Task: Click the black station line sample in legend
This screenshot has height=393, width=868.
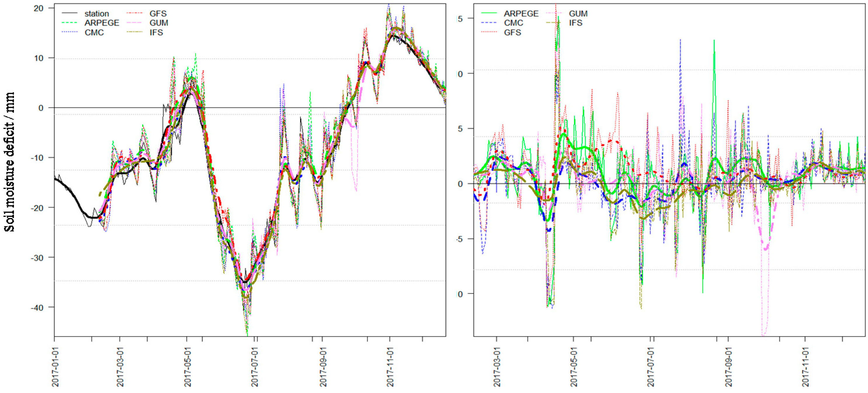Action: click(70, 13)
